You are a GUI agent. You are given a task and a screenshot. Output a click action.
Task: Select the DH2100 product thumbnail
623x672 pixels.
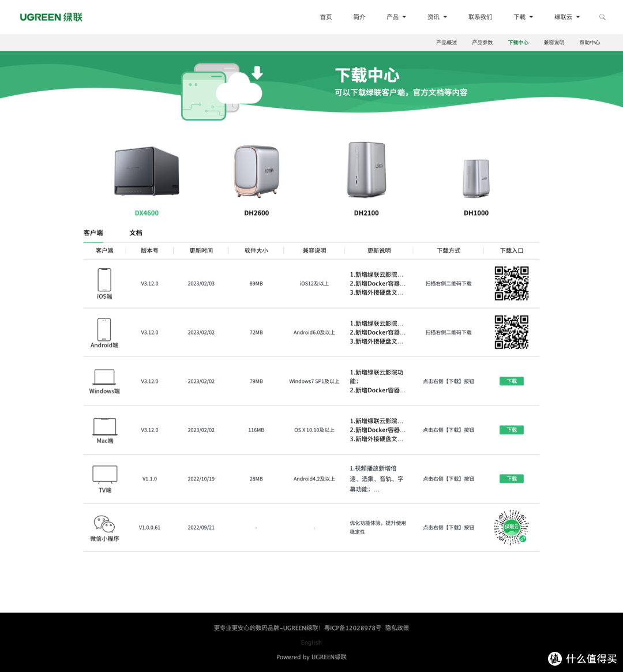pos(366,170)
